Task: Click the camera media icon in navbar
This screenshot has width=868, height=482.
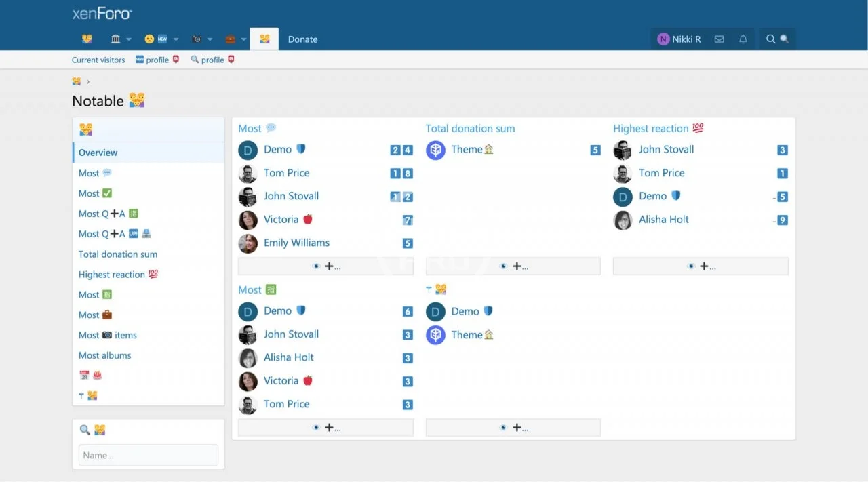Action: (197, 39)
